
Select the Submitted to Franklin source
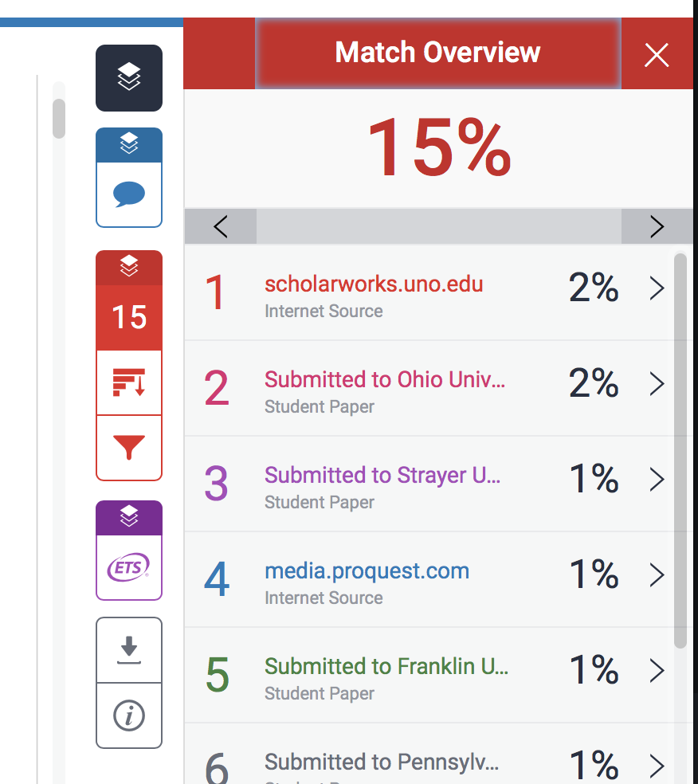pyautogui.click(x=386, y=667)
